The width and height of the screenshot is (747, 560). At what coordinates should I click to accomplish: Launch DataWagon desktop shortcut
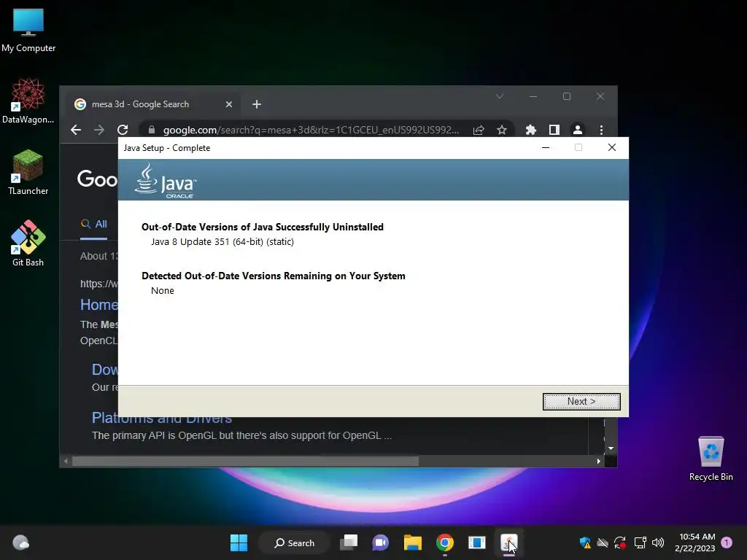point(28,101)
